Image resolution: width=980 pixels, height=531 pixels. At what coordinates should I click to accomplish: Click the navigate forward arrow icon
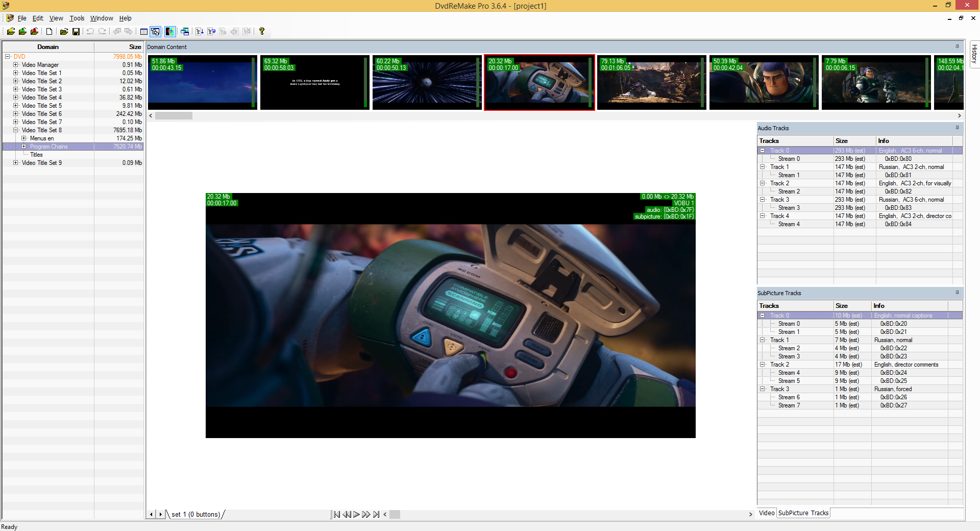click(x=129, y=32)
